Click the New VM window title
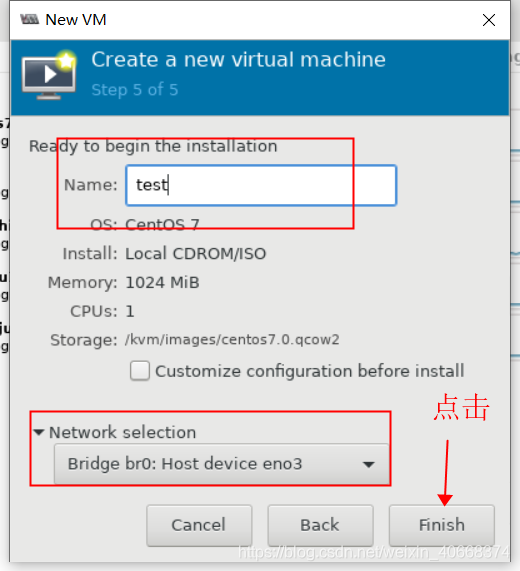This screenshot has width=520, height=571. (76, 20)
